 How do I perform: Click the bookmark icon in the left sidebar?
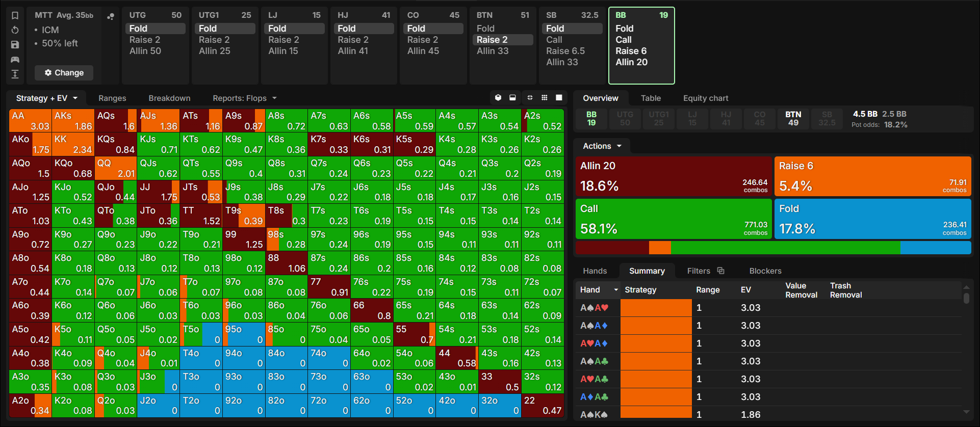click(x=15, y=15)
